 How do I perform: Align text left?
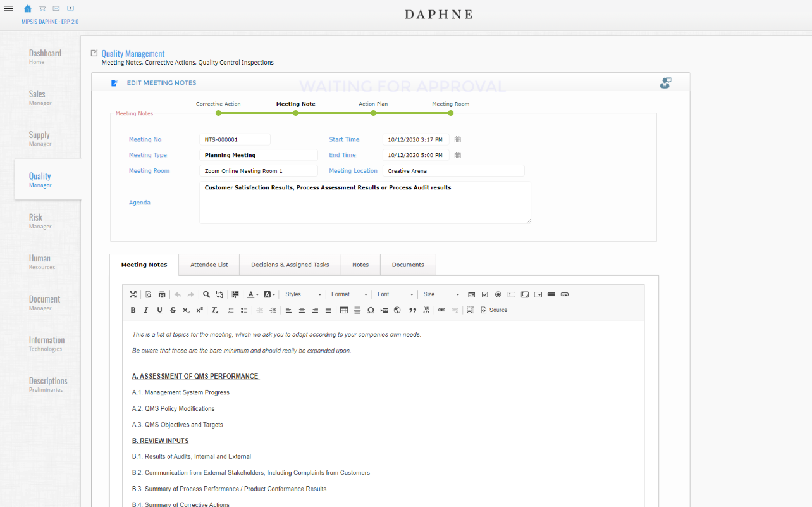pos(288,310)
